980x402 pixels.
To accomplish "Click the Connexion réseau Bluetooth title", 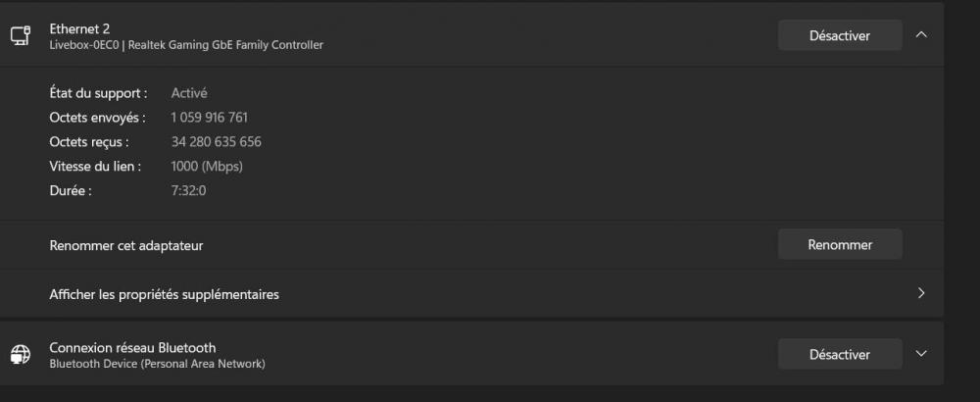I will tap(132, 348).
